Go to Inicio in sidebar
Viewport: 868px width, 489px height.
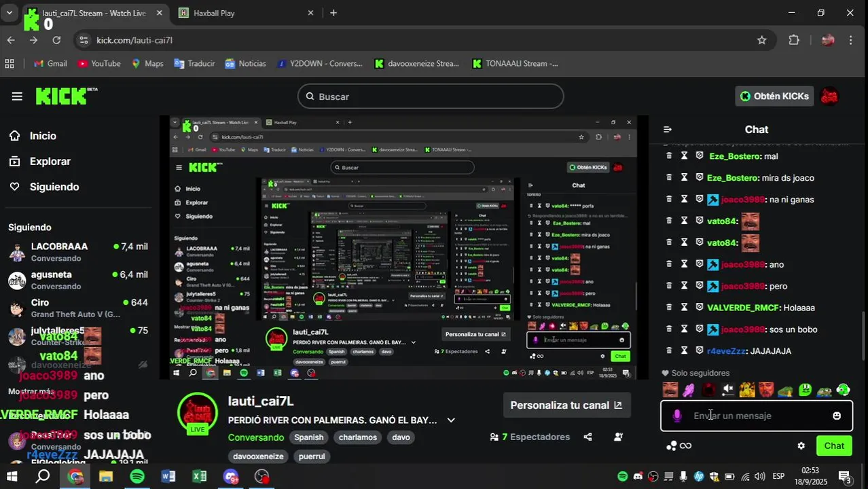43,136
